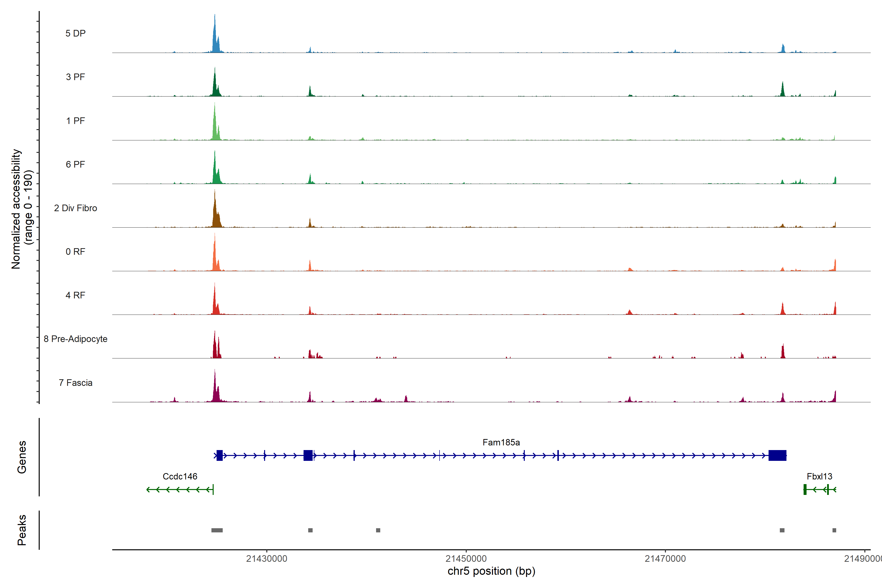Click the widest gray peak bar in Peaks track
Screen dimensions: 882x588
click(217, 530)
